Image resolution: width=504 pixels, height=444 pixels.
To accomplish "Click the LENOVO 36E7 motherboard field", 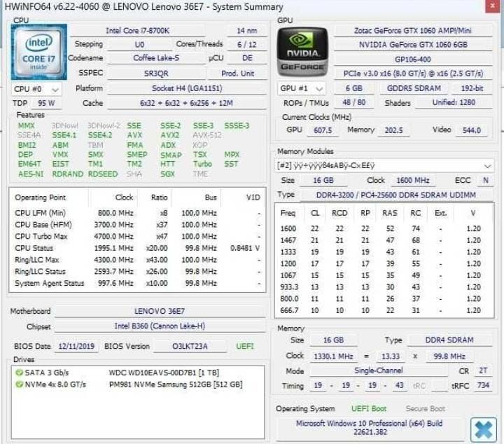I will (160, 311).
